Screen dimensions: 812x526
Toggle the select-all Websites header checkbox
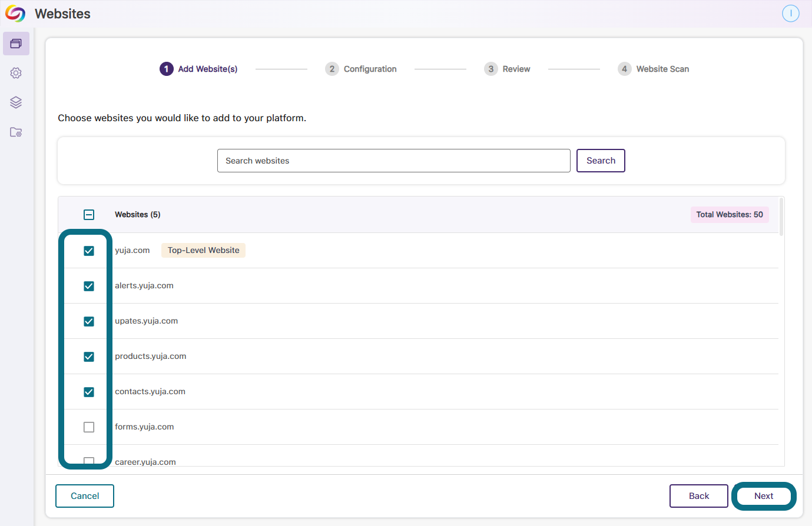point(89,215)
